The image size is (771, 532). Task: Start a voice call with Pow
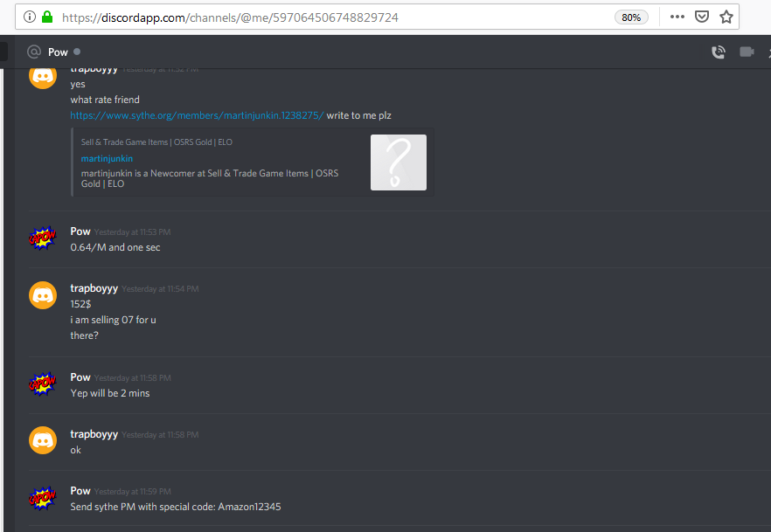[x=719, y=52]
